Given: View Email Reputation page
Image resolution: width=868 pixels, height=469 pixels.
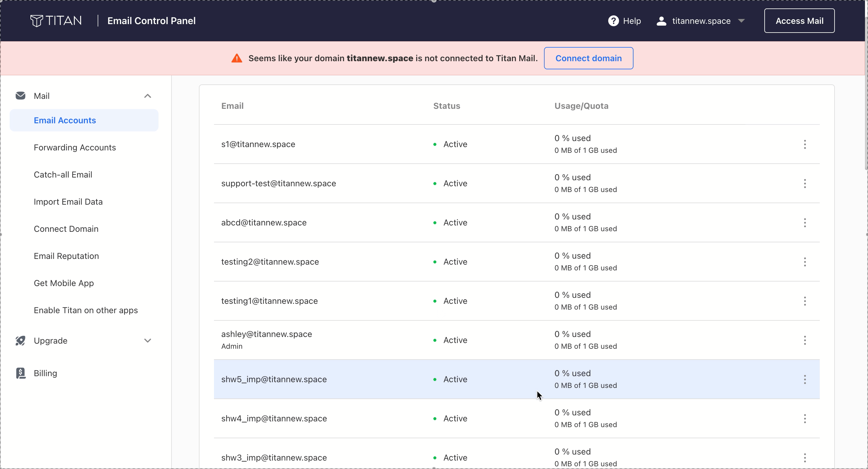Looking at the screenshot, I should coord(66,256).
